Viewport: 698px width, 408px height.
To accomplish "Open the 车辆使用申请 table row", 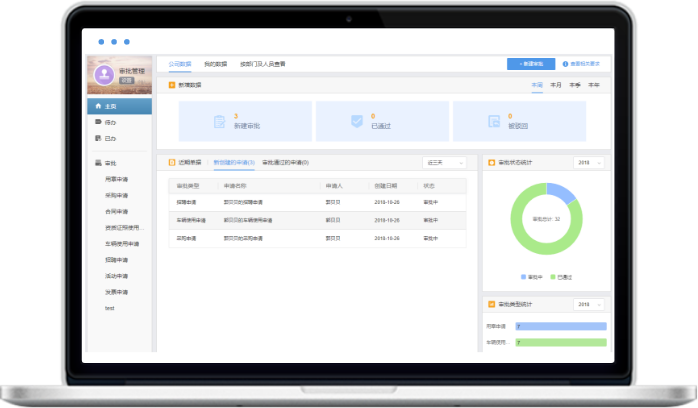I will [317, 220].
